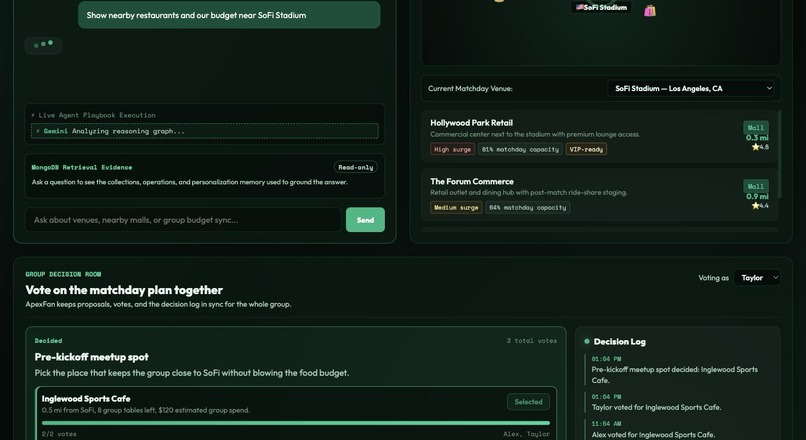Click the Alex, Taylor voters label
This screenshot has height=440, width=806.
(x=526, y=434)
